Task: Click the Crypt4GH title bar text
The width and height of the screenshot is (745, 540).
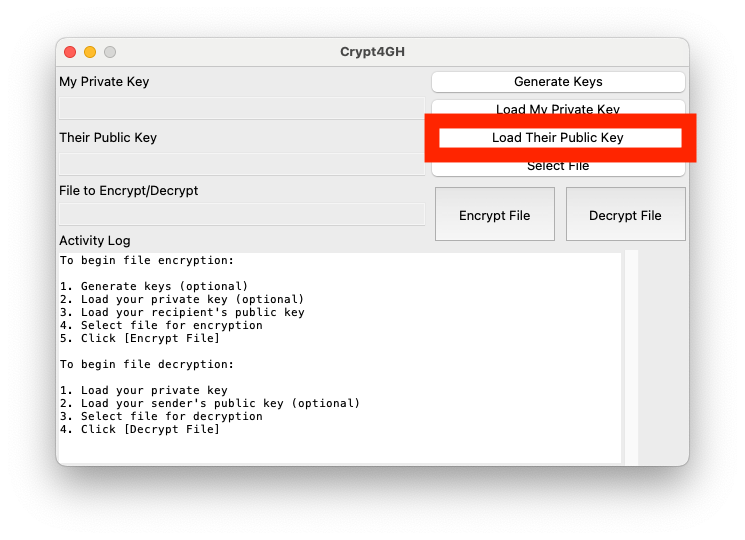Action: pos(372,52)
